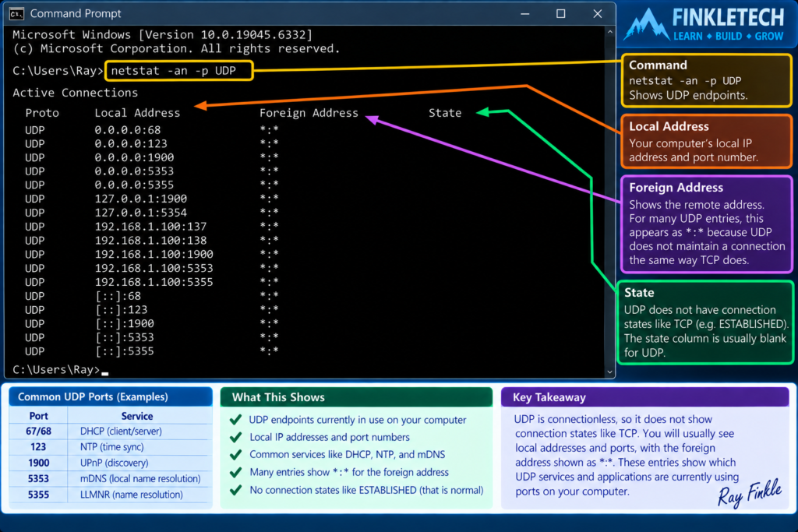The height and width of the screenshot is (532, 798).
Task: Select local address 0.0.0.0:68
Action: (128, 130)
